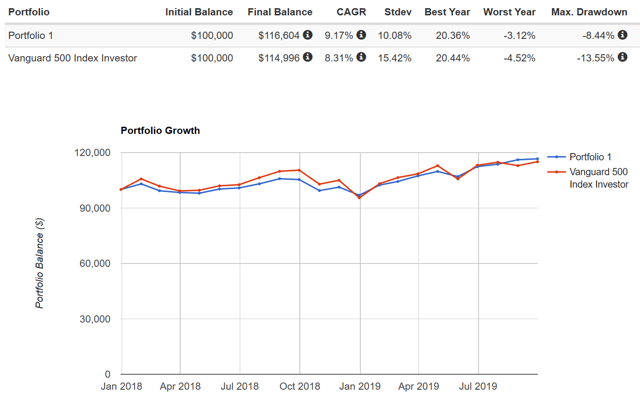The width and height of the screenshot is (640, 395).
Task: Click the Final Balance column header
Action: pyautogui.click(x=280, y=12)
